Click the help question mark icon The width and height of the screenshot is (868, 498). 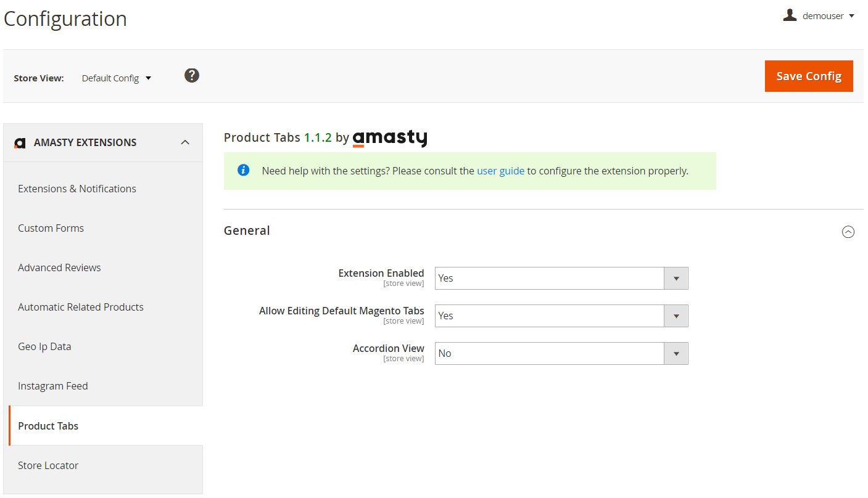pos(192,76)
